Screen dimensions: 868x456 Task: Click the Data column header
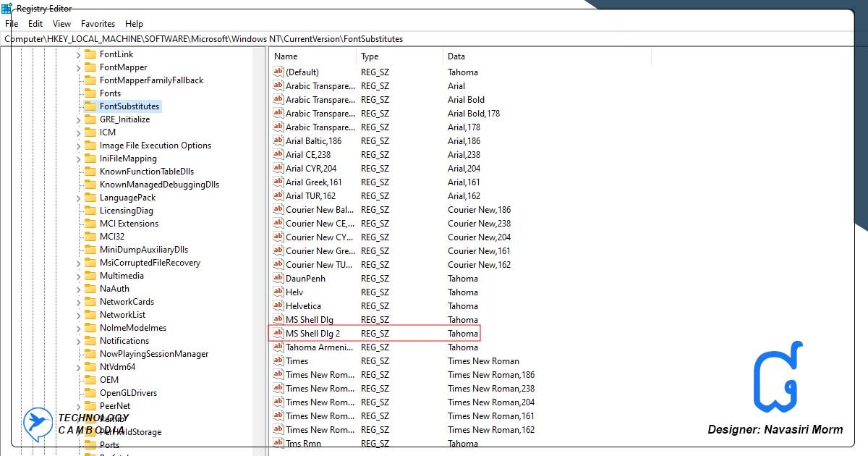pos(547,56)
